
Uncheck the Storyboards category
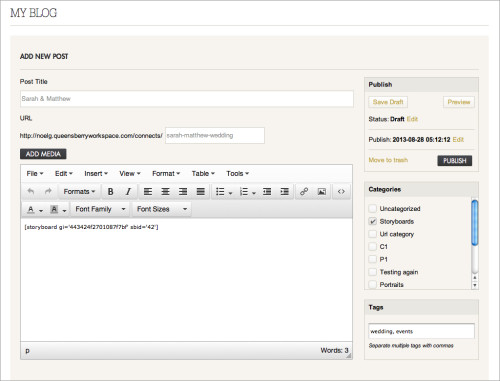tap(372, 221)
